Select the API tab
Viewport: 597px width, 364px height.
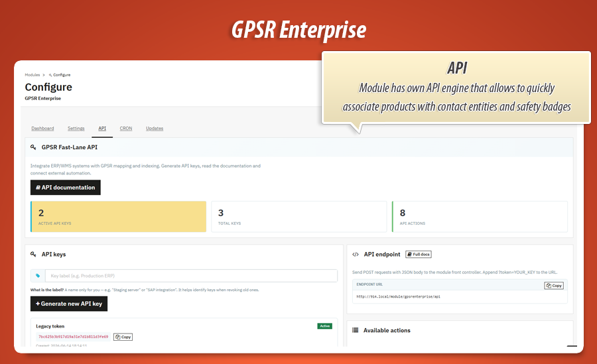[x=102, y=129]
